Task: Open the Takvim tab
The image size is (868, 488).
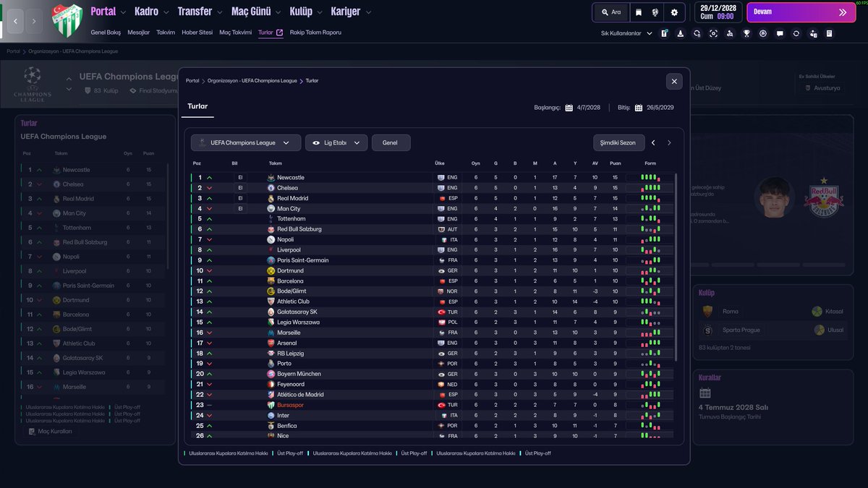Action: pyautogui.click(x=166, y=33)
